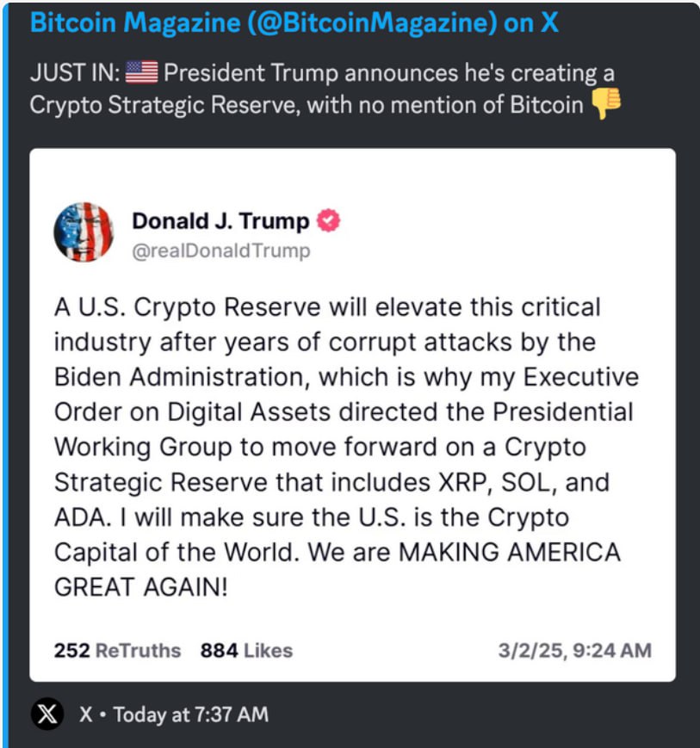Click the red verified badge icon
This screenshot has height=748, width=700.
[x=329, y=221]
